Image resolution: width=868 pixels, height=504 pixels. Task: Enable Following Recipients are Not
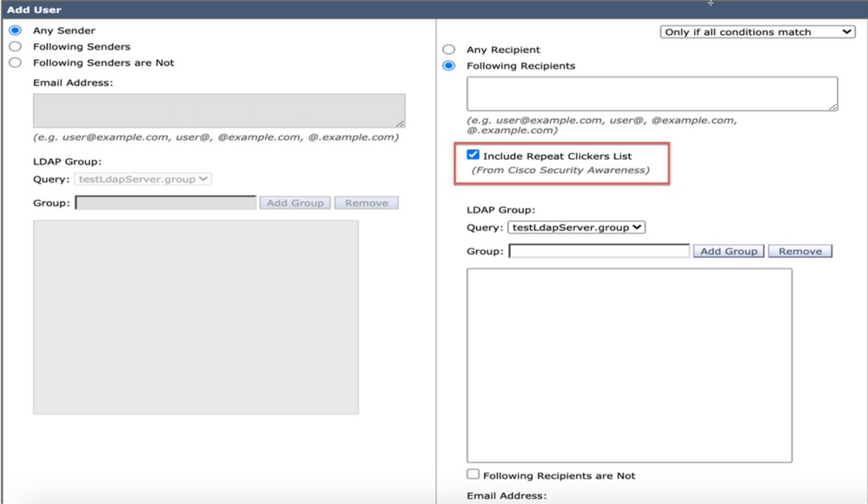(x=472, y=474)
